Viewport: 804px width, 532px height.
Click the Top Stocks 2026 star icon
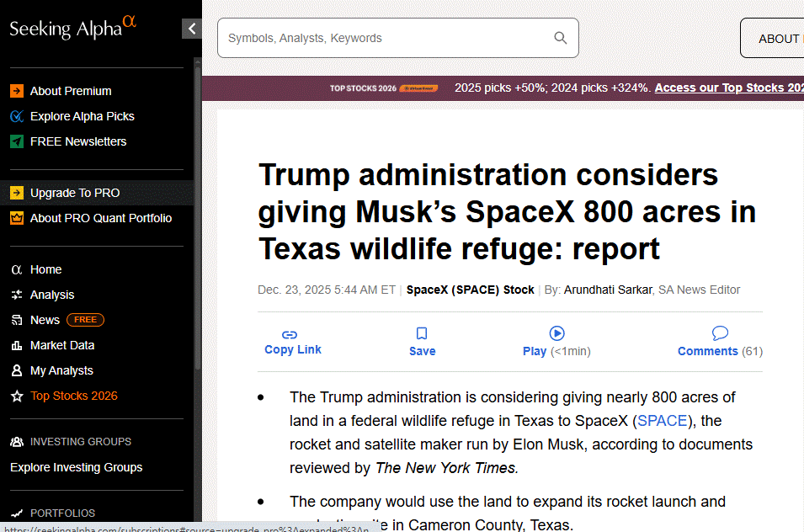(17, 396)
